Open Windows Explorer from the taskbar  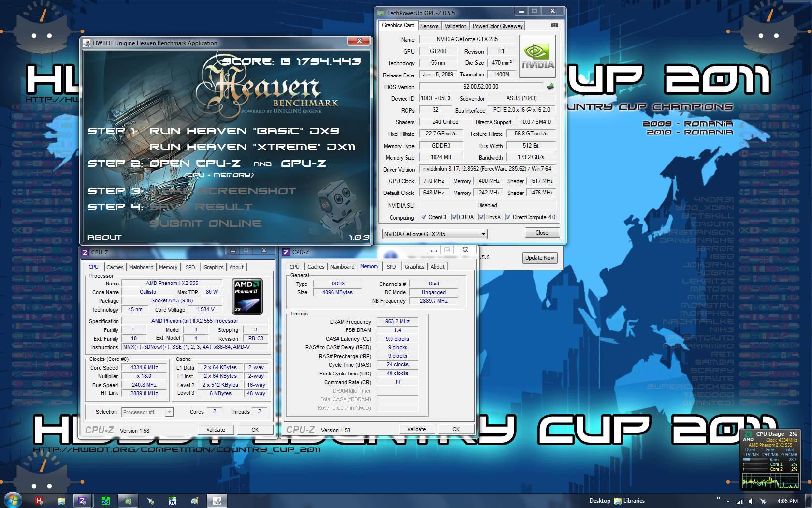pos(61,501)
